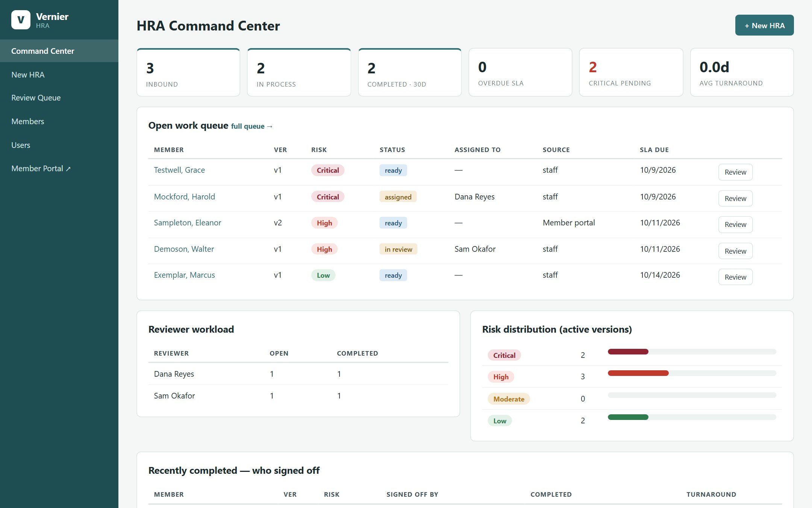Select the Inbound stat card
This screenshot has width=812, height=508.
point(188,72)
